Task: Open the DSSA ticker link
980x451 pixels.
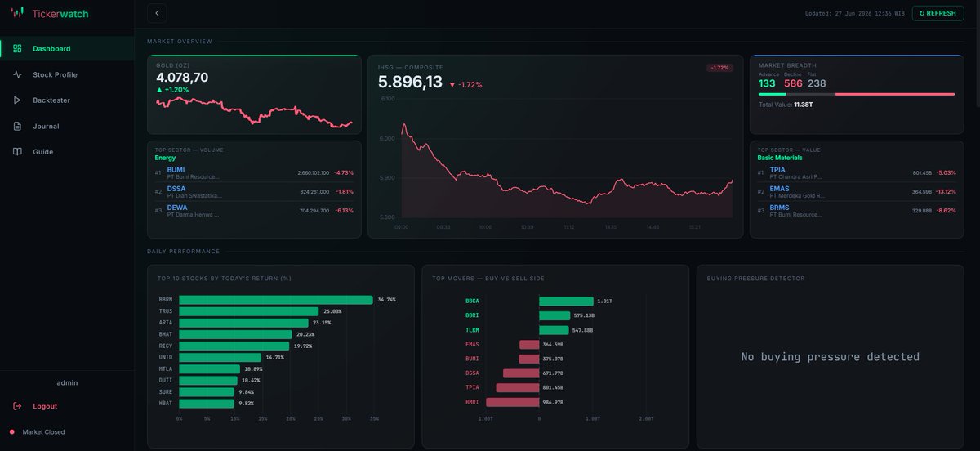Action: tap(176, 189)
